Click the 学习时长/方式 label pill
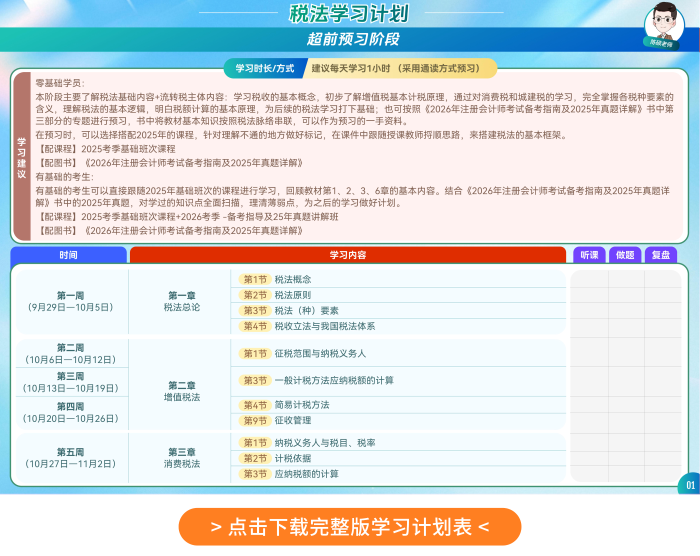Viewport: 700px width, 556px height. (264, 69)
